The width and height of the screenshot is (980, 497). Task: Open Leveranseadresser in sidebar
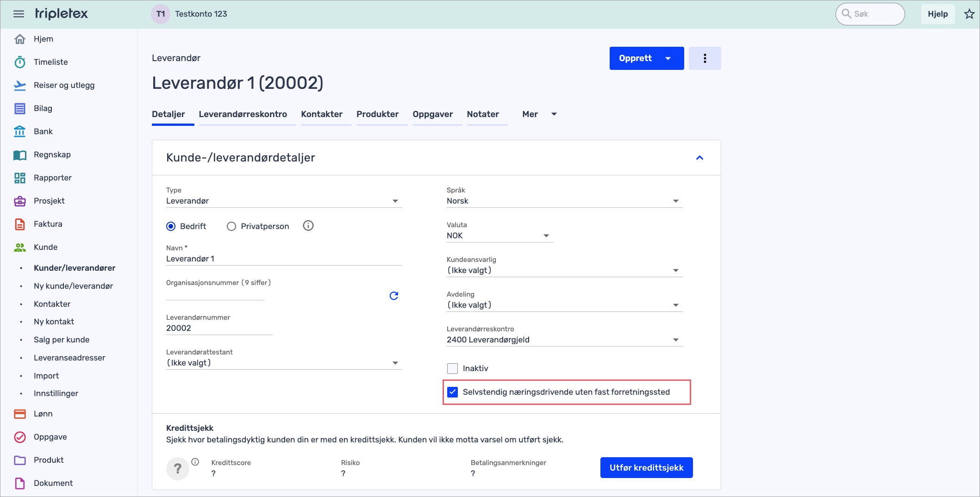click(x=69, y=358)
